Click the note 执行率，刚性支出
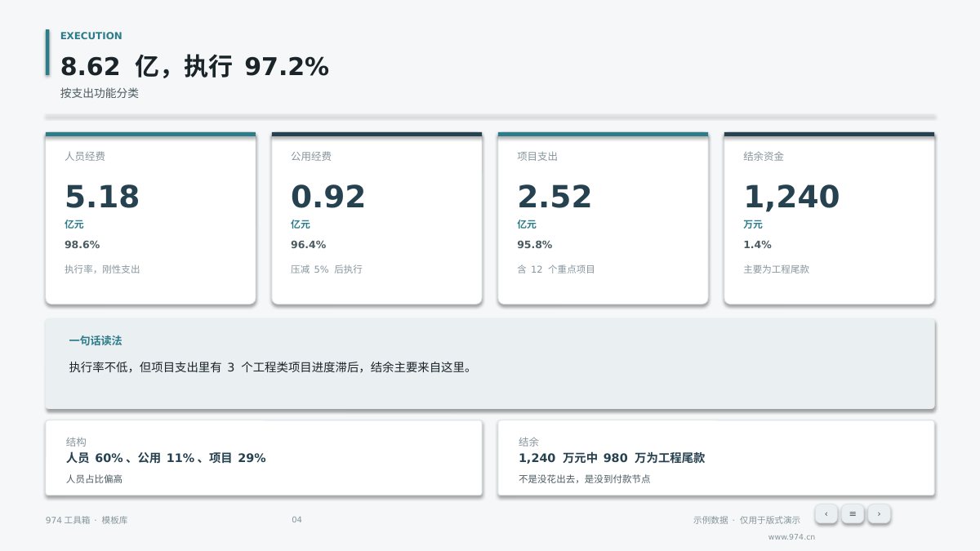The image size is (980, 551). point(102,269)
